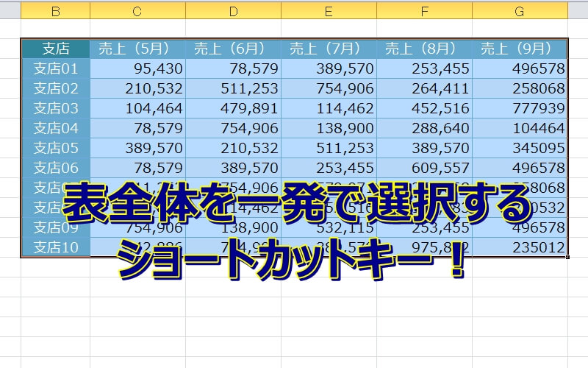Select column G header
This screenshot has width=588, height=368.
[x=520, y=11]
